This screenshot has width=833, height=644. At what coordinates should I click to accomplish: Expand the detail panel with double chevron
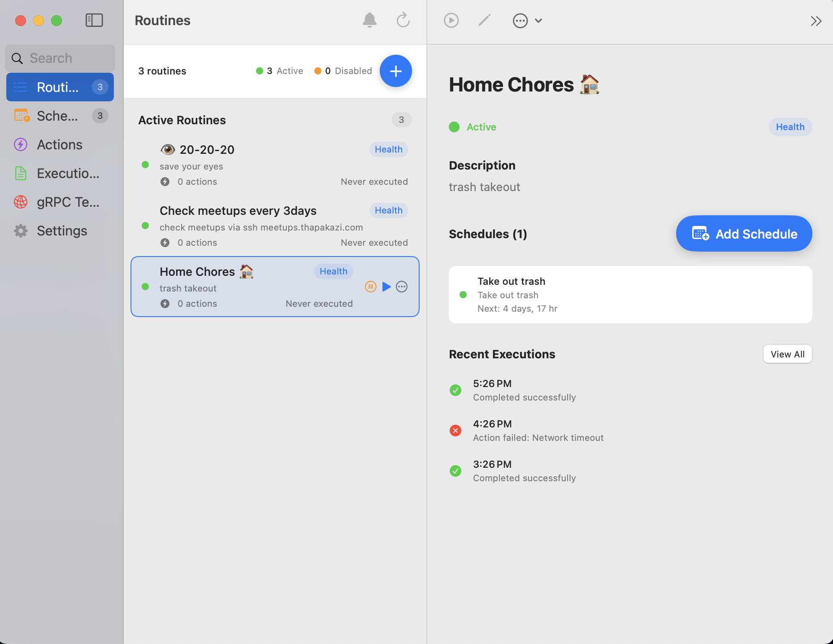(x=816, y=21)
